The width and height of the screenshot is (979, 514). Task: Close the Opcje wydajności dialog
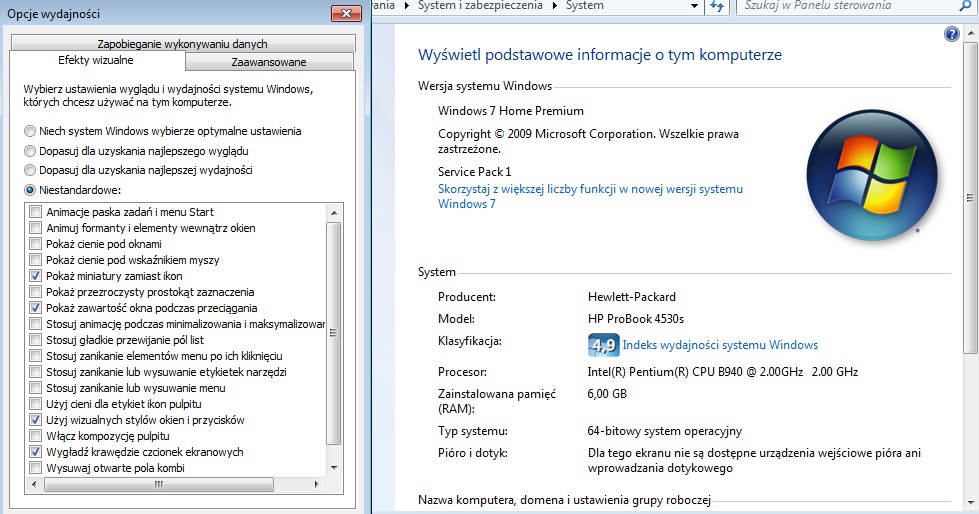tap(347, 13)
